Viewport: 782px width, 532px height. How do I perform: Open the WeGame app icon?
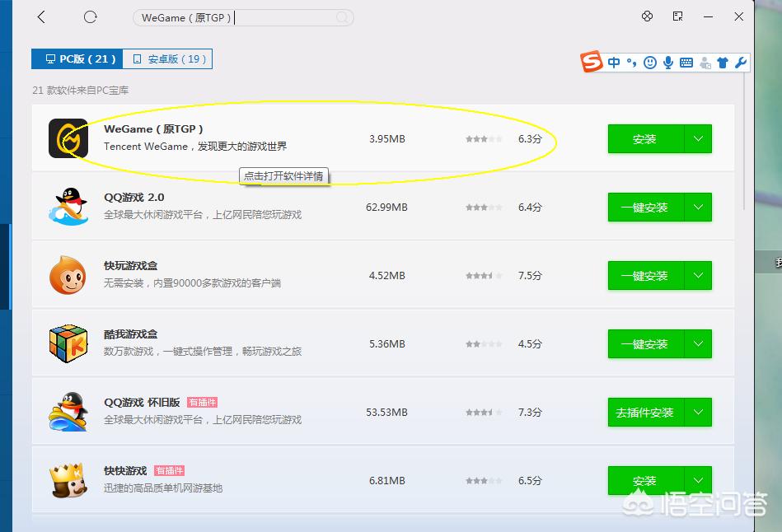coord(68,138)
